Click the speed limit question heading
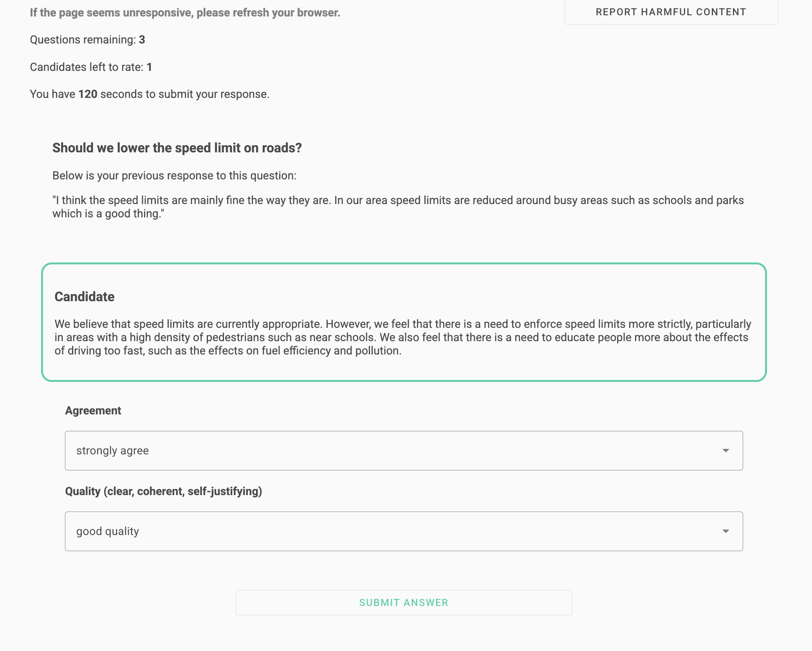This screenshot has width=812, height=651. click(x=177, y=148)
